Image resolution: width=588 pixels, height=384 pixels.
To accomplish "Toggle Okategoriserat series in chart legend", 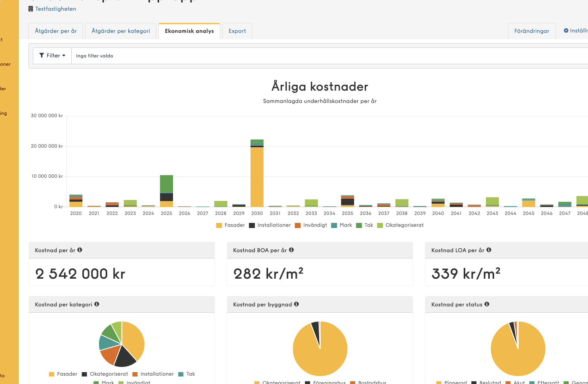I will click(x=400, y=225).
